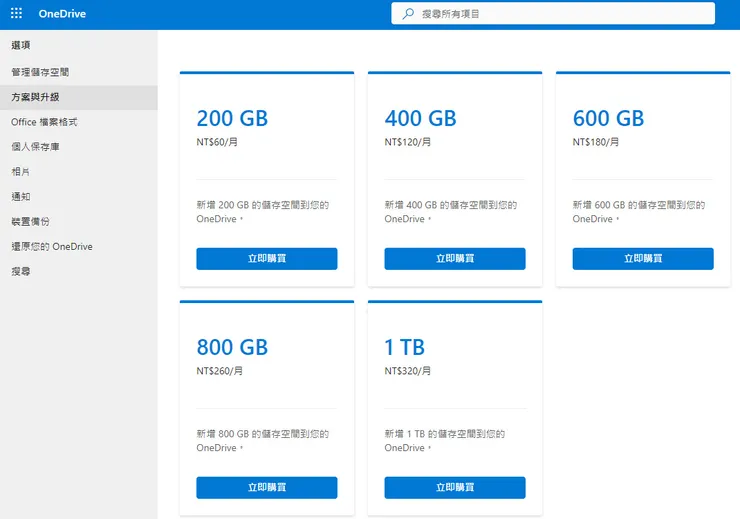Click 新增 400 GB description text

[451, 212]
